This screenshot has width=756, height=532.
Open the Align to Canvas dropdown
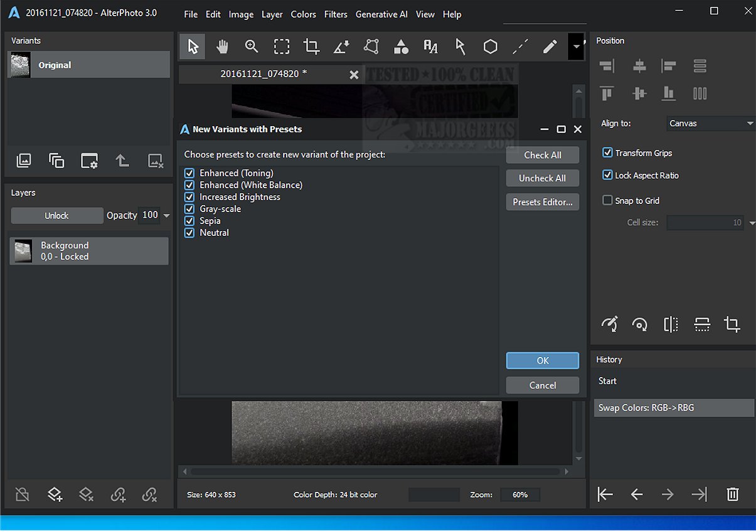tap(711, 124)
